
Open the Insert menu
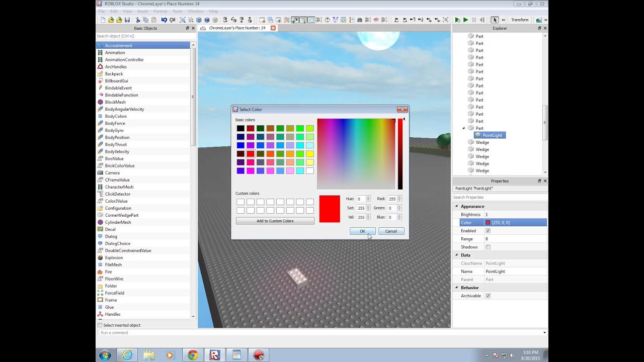click(143, 11)
